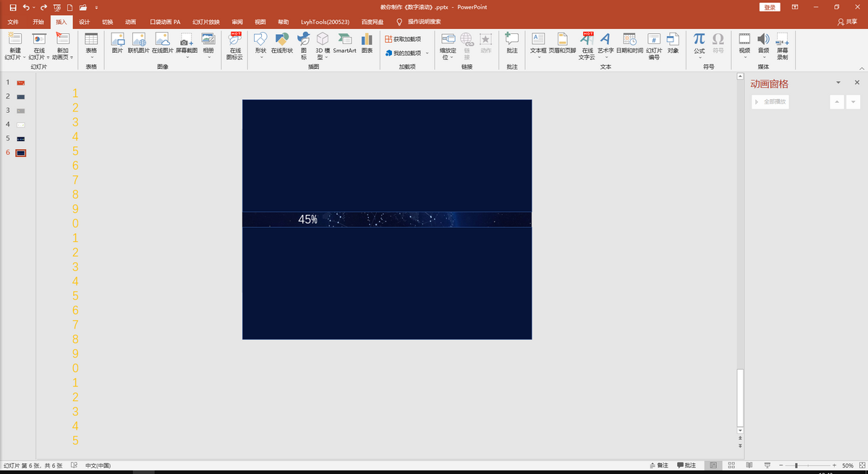
Task: Click zoom in plus button
Action: 834,465
